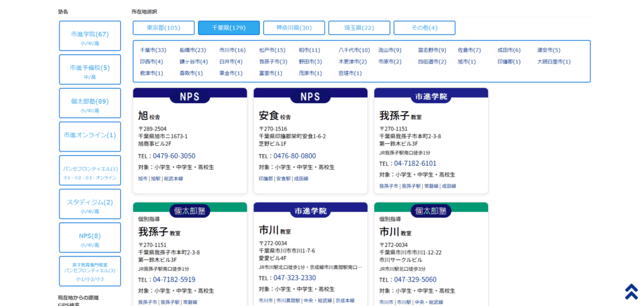644x306 pixels.
Task: Select the 神奈川県(30) prefecture tab
Action: pos(294,28)
